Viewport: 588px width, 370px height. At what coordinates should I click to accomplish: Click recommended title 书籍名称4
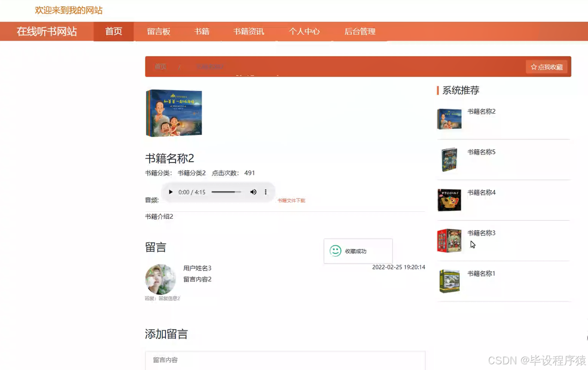tap(481, 192)
